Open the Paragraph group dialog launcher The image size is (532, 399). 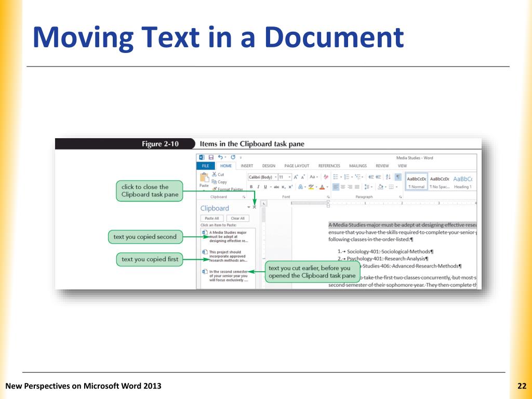[401, 197]
